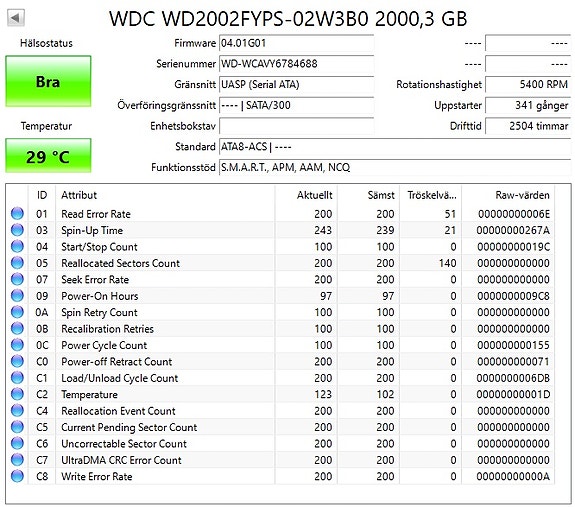
Task: Click threshold value 140 for Reallocated Sectors
Action: [447, 263]
